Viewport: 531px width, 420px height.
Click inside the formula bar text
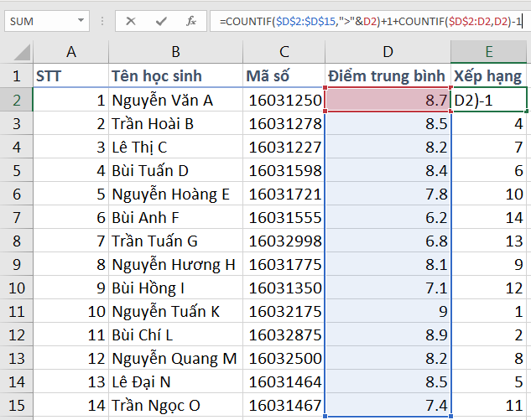369,21
